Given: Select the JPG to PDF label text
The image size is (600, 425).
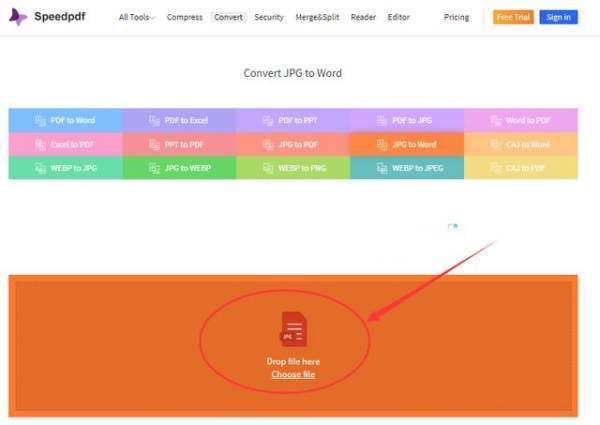Looking at the screenshot, I should point(298,145).
